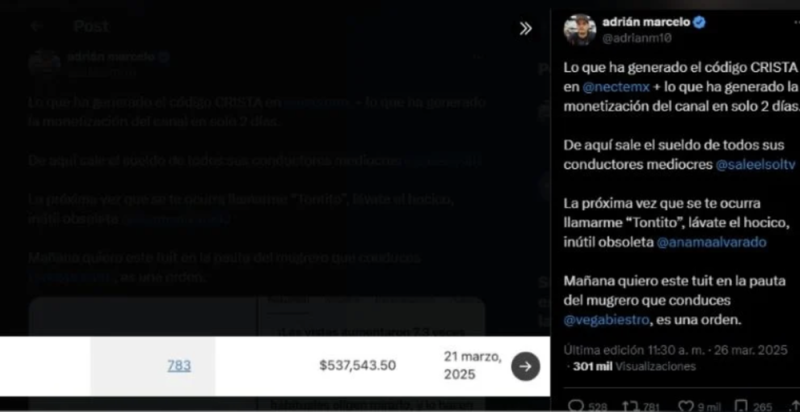Visit the @anamaalvarado mentioned profile

pyautogui.click(x=711, y=243)
